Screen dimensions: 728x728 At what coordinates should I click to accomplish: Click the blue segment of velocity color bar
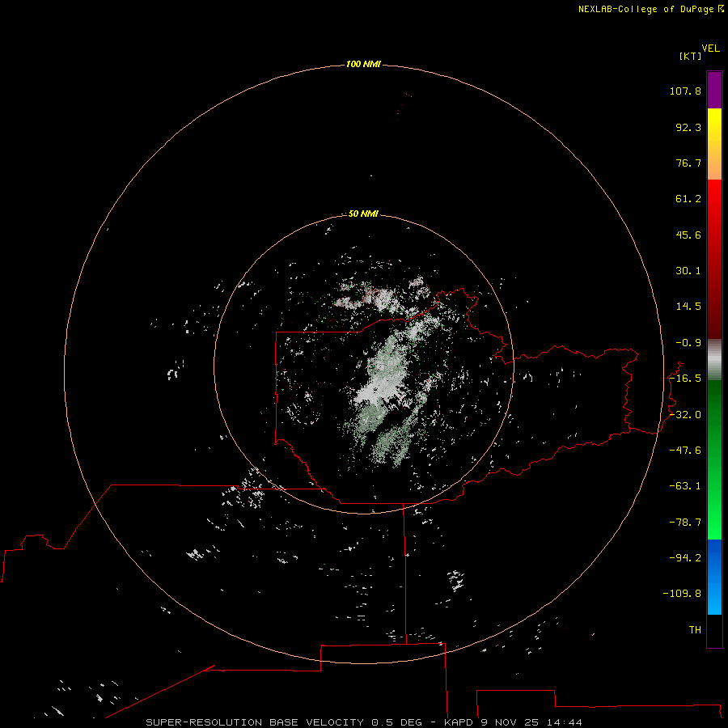(x=714, y=577)
